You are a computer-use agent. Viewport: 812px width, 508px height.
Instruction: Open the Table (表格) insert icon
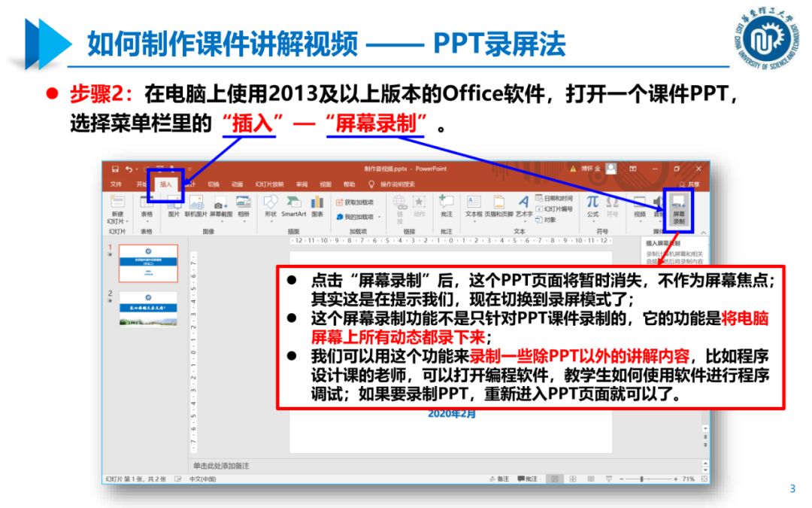coord(147,202)
